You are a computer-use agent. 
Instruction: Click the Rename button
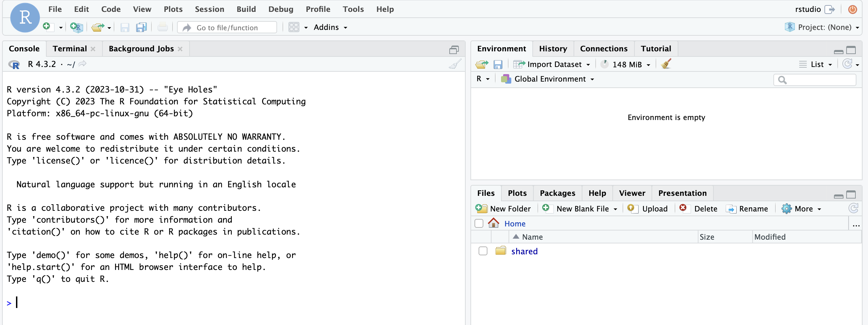[747, 208]
